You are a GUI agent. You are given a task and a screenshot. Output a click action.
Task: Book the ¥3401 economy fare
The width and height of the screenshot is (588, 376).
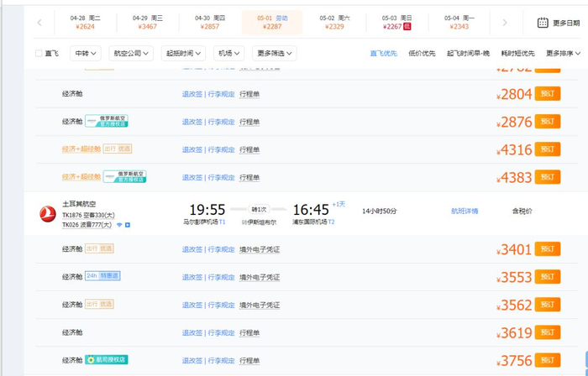coord(548,249)
